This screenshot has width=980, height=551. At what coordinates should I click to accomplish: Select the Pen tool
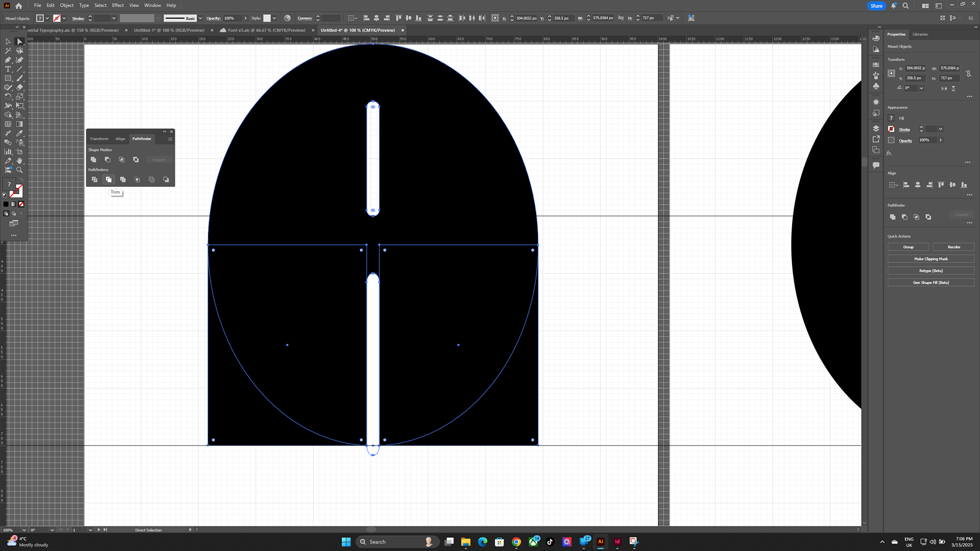(8, 60)
